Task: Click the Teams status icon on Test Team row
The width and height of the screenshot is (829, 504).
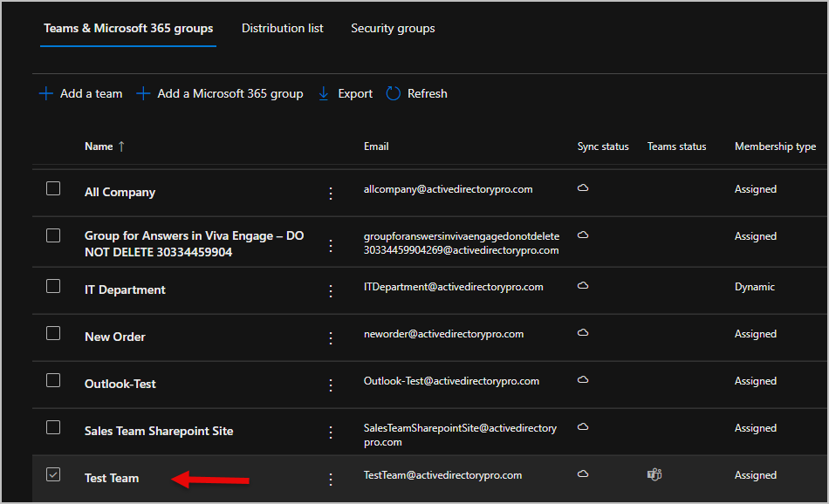Action: click(654, 474)
